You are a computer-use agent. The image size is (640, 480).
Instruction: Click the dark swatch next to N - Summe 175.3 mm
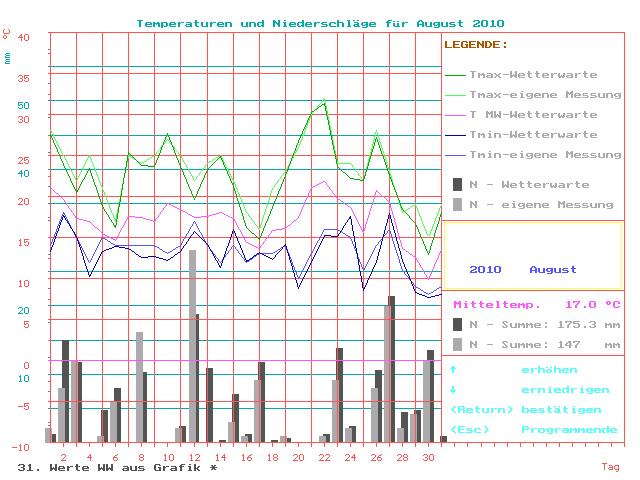tap(458, 324)
